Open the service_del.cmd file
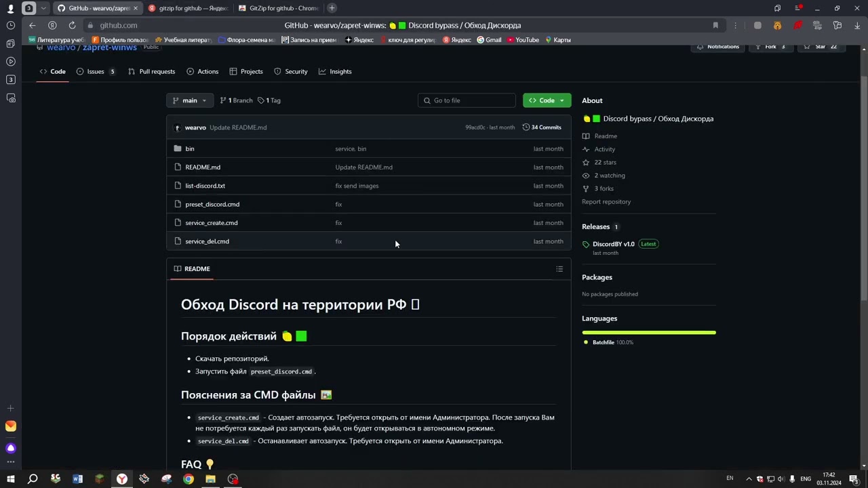 tap(207, 241)
